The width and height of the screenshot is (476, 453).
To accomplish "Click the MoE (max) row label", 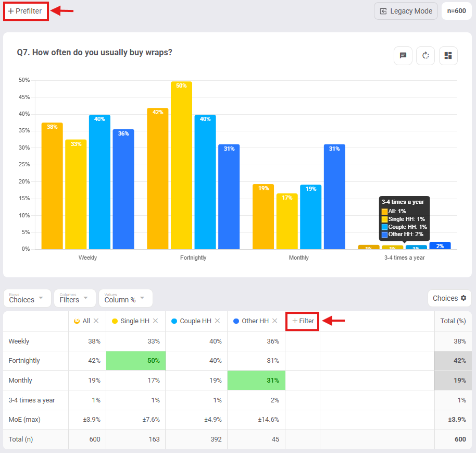I will [24, 420].
